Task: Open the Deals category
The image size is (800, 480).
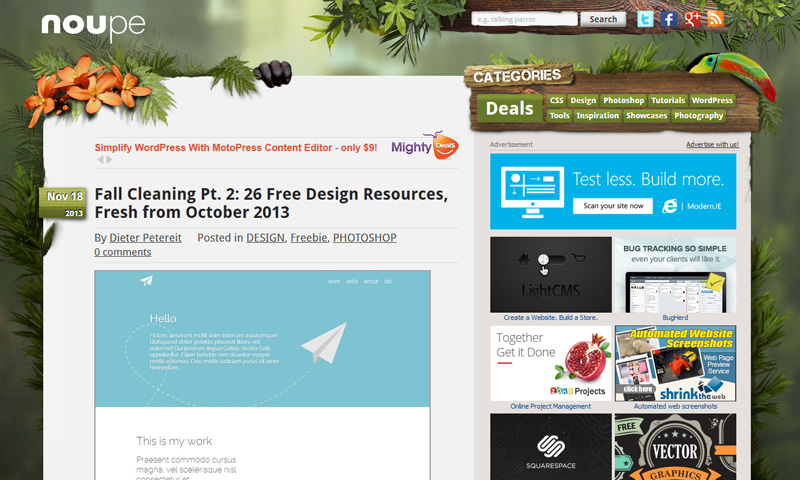Action: pyautogui.click(x=509, y=108)
